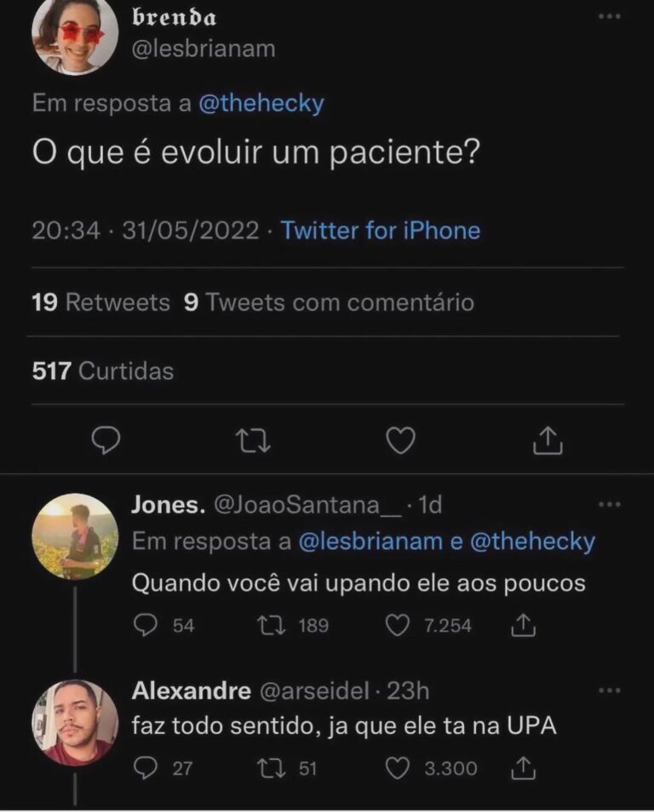Open more options on Jones's reply

(609, 505)
